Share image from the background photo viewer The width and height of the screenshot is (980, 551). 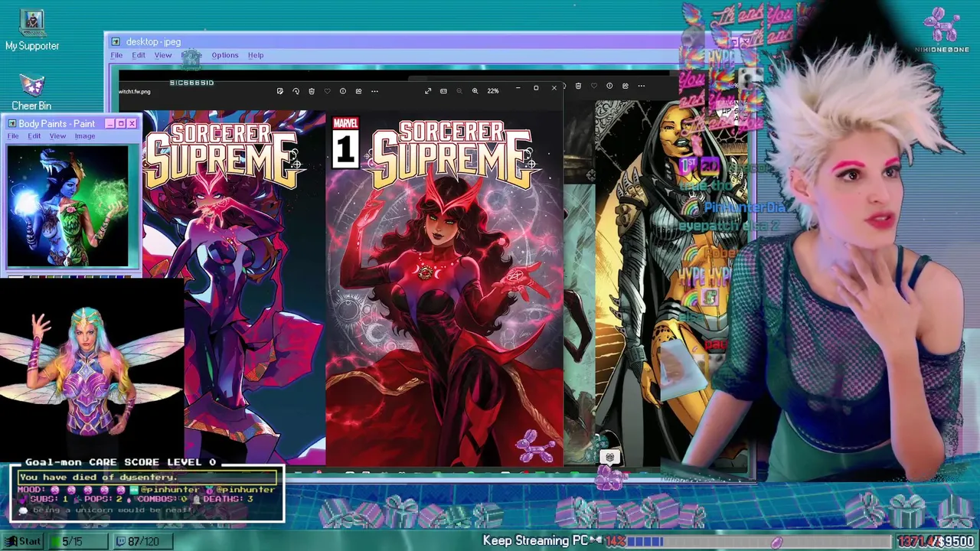click(626, 86)
